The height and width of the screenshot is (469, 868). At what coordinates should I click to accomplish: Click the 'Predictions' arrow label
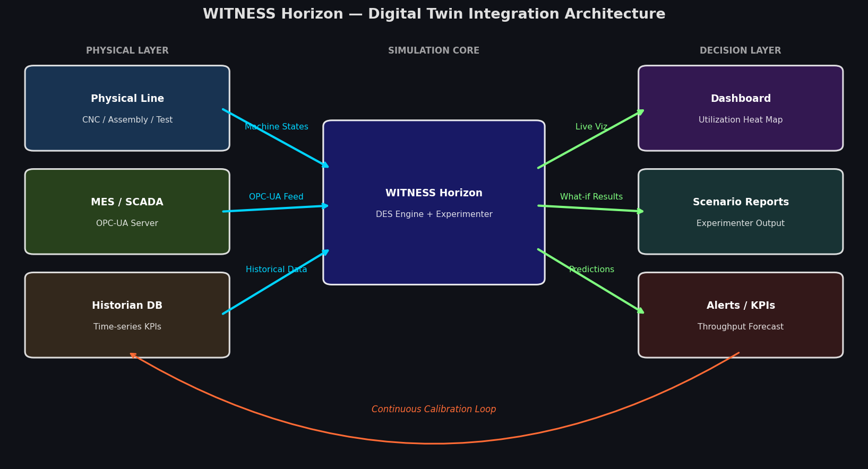coord(591,270)
